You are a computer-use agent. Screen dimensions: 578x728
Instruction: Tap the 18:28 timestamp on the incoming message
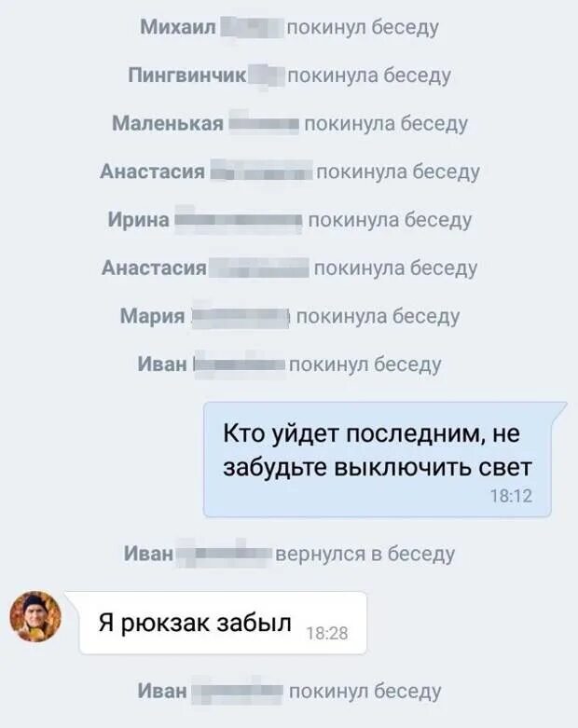click(x=327, y=633)
